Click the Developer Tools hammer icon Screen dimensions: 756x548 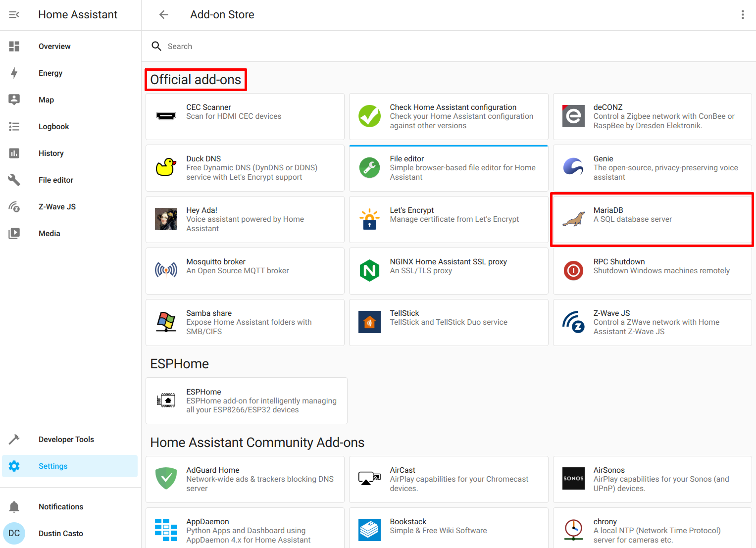(14, 440)
